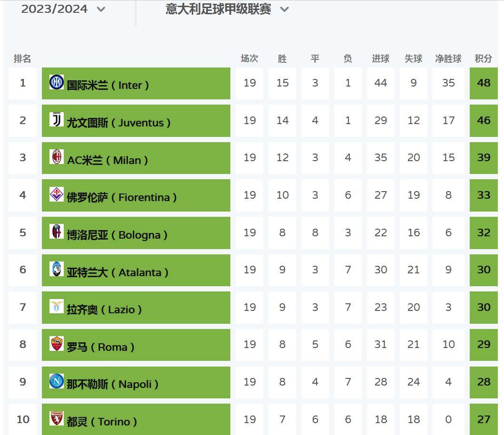Click the Atalanta club crest icon
504x435 pixels.
(x=57, y=269)
